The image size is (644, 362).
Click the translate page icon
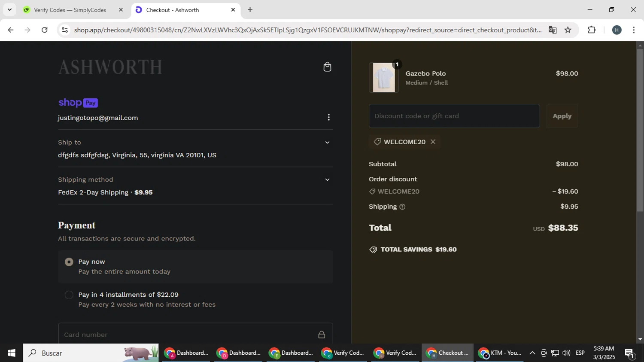553,30
